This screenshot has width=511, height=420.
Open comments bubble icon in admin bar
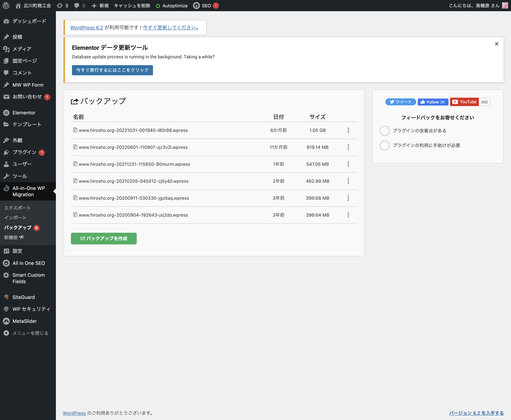point(80,6)
